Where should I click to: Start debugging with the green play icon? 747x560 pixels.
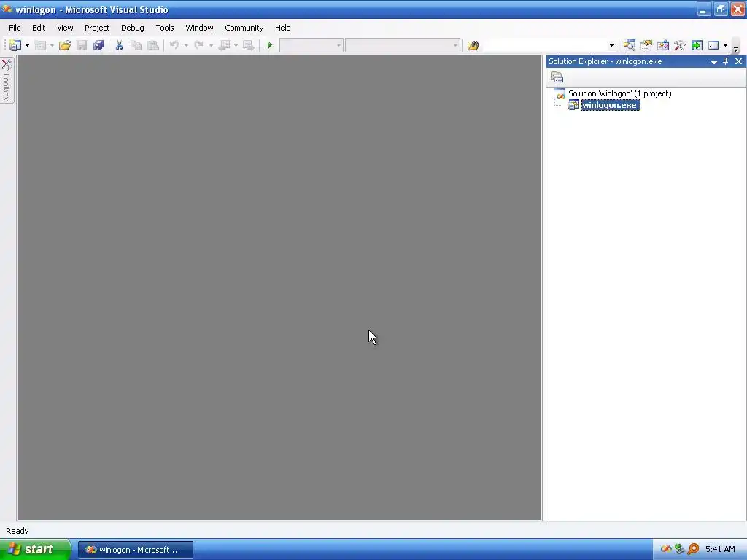click(x=270, y=46)
